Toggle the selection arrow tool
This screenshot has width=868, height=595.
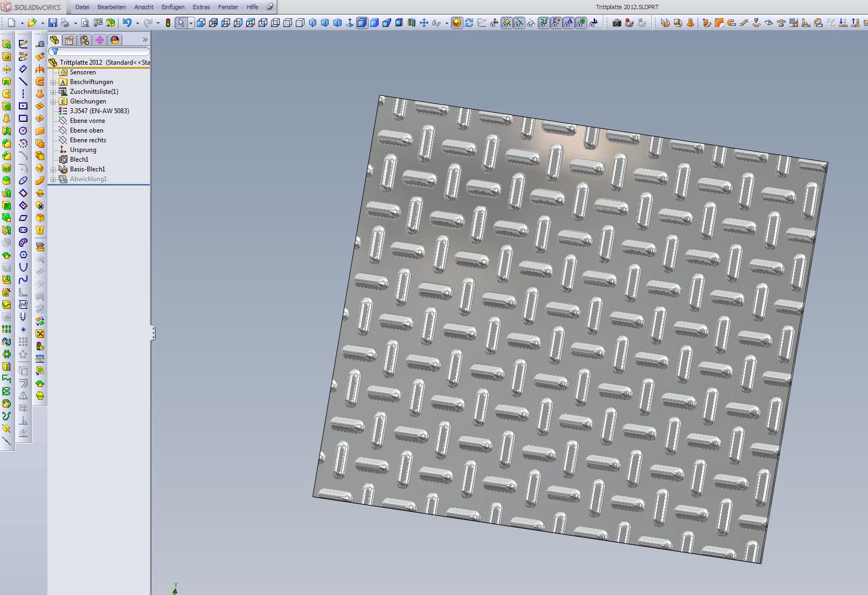click(181, 23)
